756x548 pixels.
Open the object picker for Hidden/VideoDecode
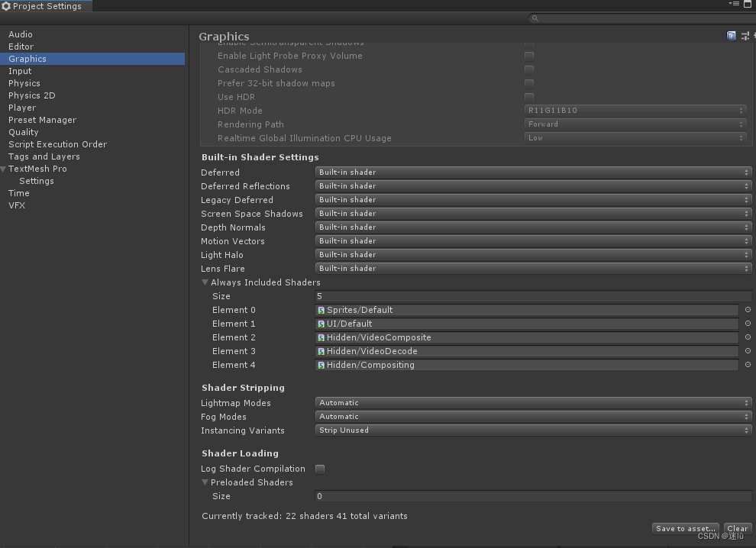tap(747, 351)
